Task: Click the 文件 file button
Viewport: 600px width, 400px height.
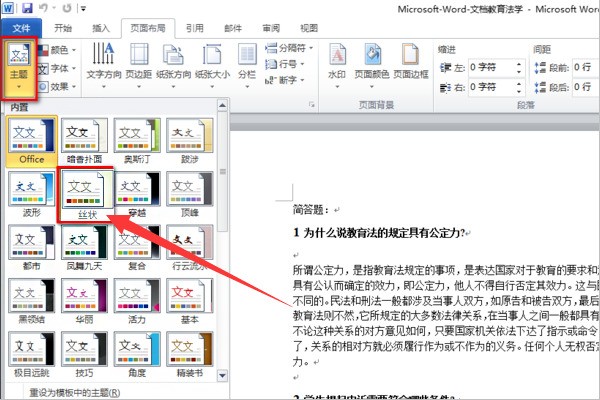Action: (22, 28)
